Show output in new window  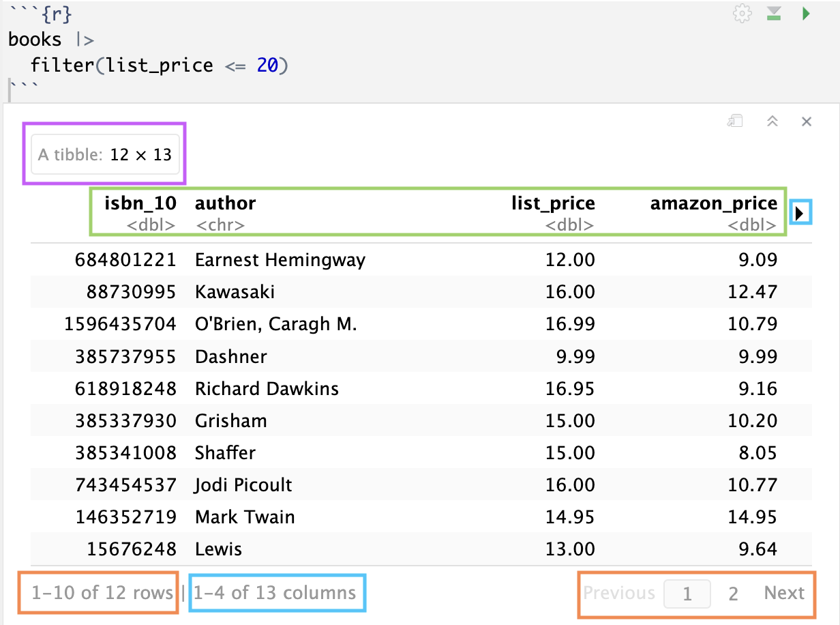[735, 121]
